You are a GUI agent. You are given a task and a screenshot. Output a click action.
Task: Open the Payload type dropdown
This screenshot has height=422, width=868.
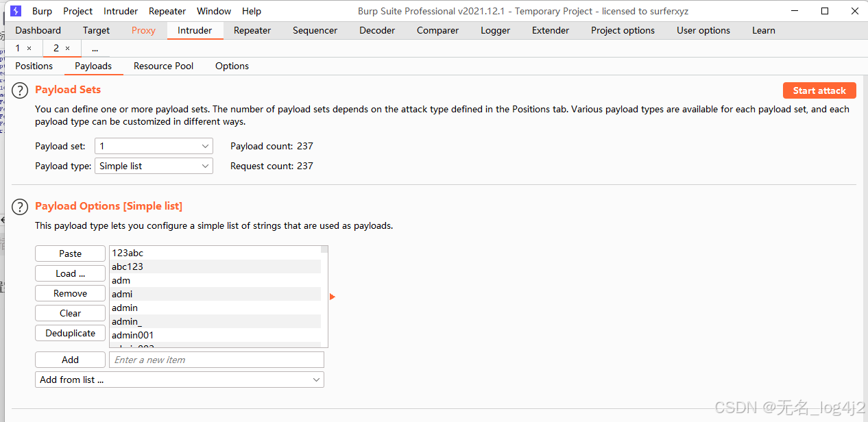[154, 166]
